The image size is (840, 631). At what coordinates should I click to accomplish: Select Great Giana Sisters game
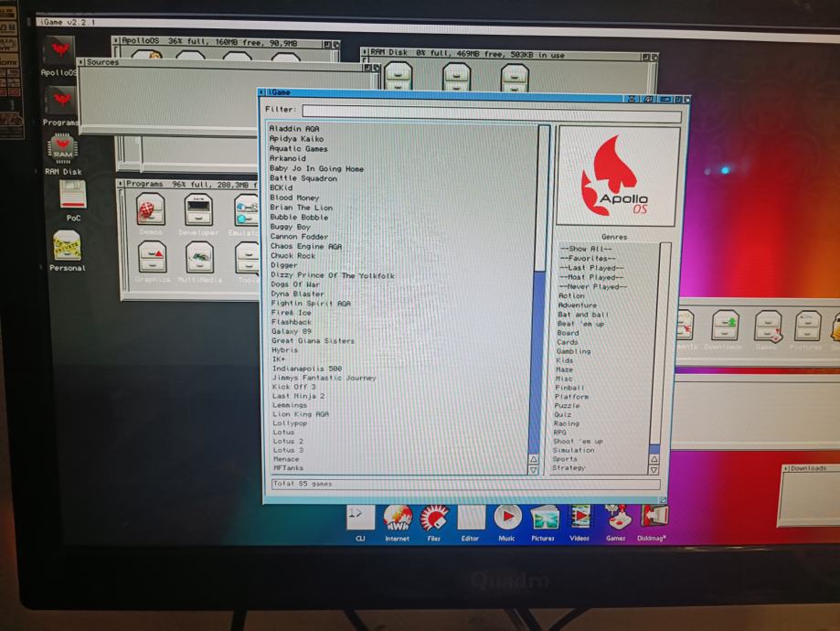coord(313,340)
